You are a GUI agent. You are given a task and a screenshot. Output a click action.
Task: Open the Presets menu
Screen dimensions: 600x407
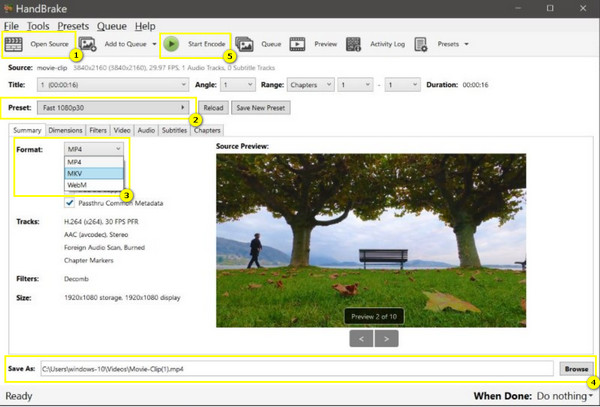73,26
